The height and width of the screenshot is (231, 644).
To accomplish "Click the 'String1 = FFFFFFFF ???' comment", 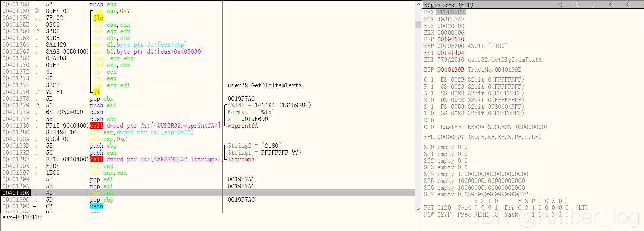I will tap(264, 153).
